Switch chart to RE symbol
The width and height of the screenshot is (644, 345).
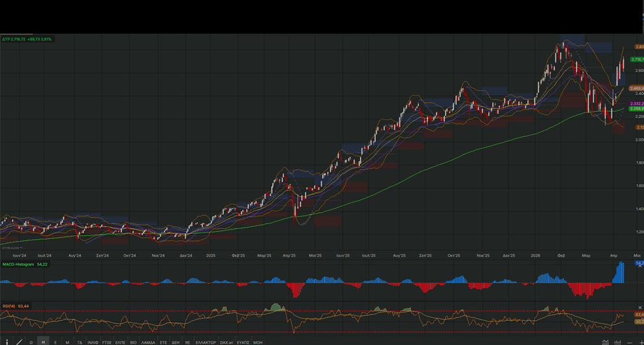pos(188,342)
